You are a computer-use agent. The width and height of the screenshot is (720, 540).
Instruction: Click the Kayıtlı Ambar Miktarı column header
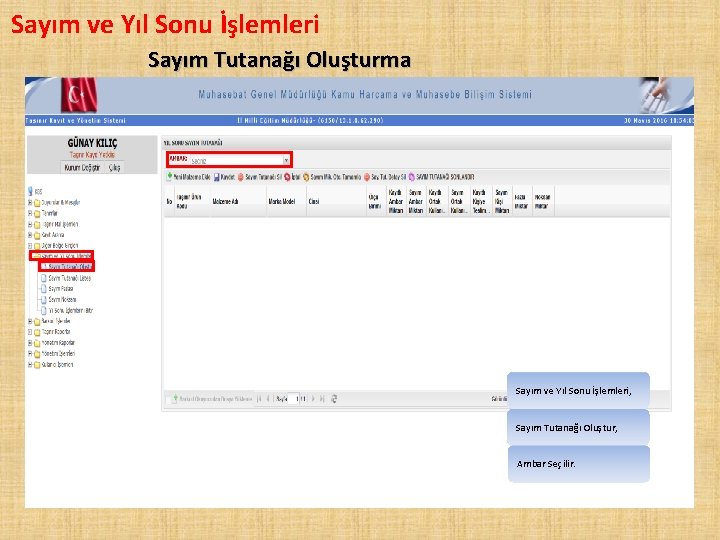396,202
